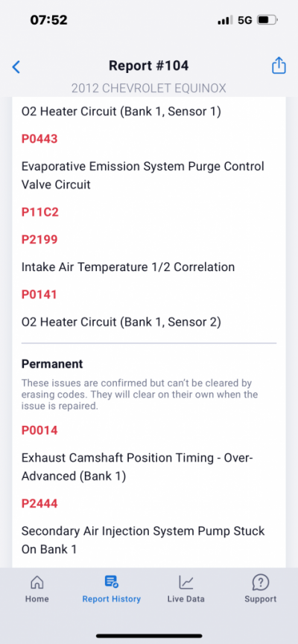Tap the cellular signal bars
Viewport: 298px width, 644px height.
tap(225, 20)
